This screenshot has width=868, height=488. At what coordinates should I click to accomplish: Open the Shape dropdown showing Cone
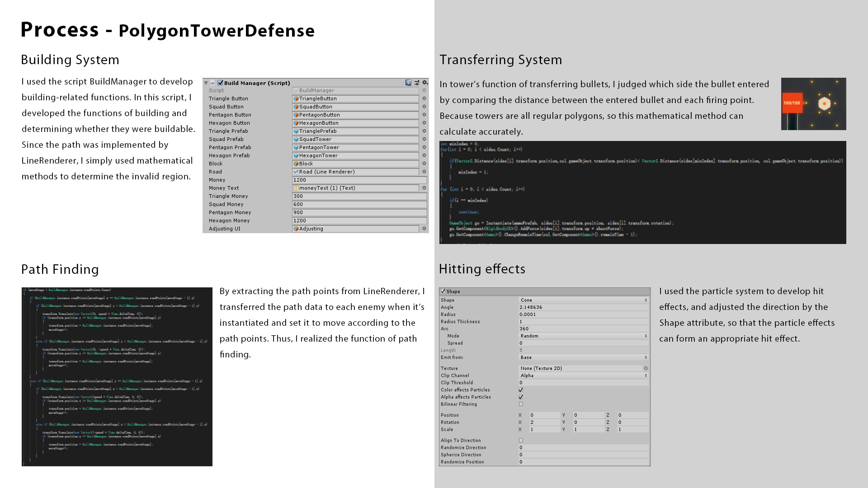pyautogui.click(x=584, y=300)
